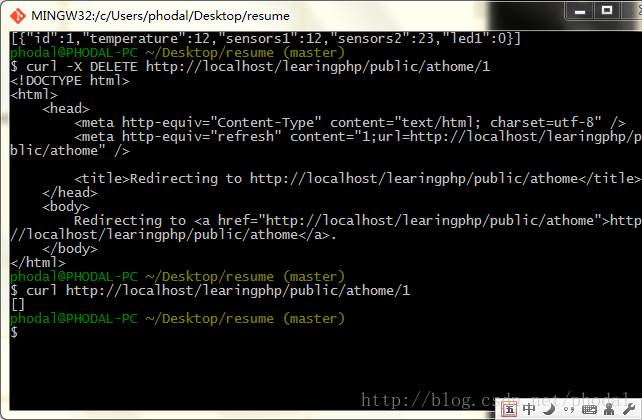Open the wrench settings icon on IME bar

(628, 409)
